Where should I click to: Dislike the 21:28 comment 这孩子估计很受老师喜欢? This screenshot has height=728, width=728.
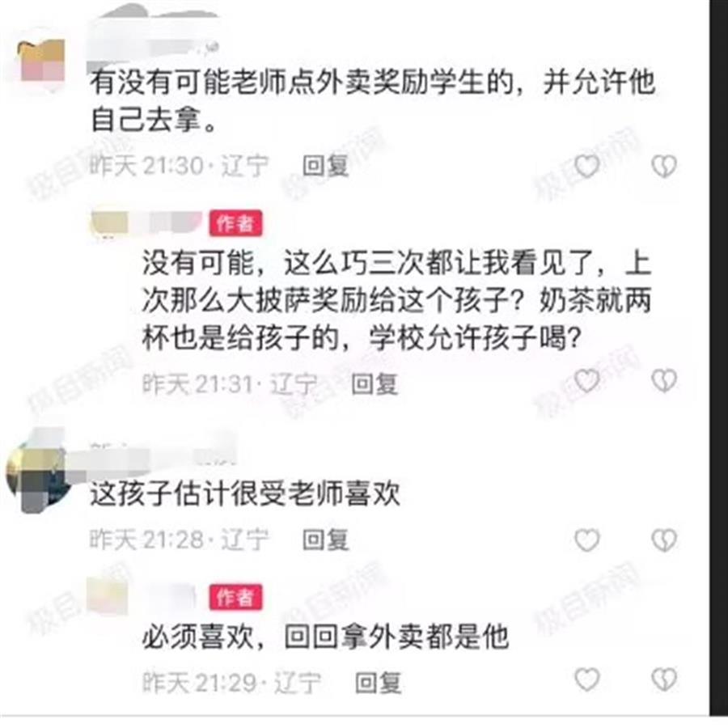664,540
